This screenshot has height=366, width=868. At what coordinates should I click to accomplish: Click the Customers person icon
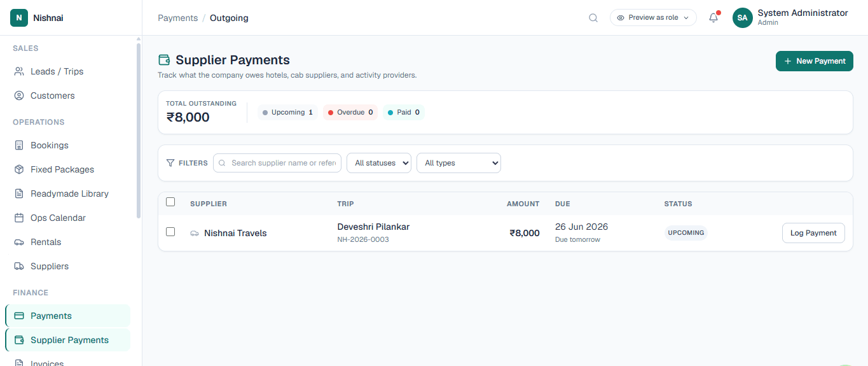[19, 95]
